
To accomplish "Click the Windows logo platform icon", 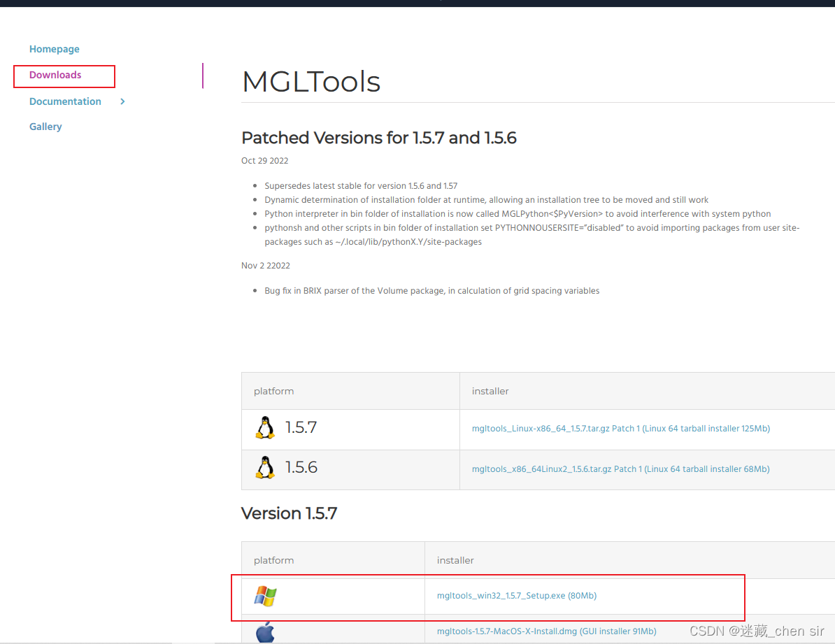I will pos(265,596).
